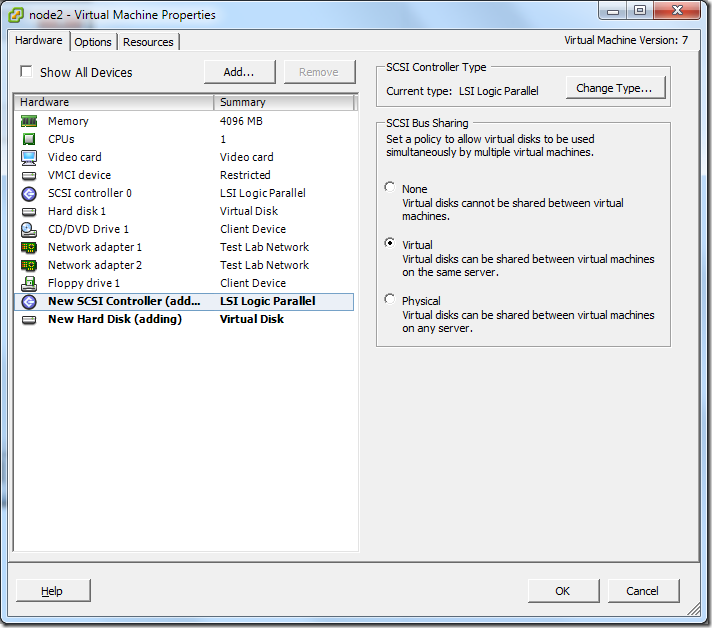Select the VMCI device row
This screenshot has height=628, width=712.
point(184,175)
